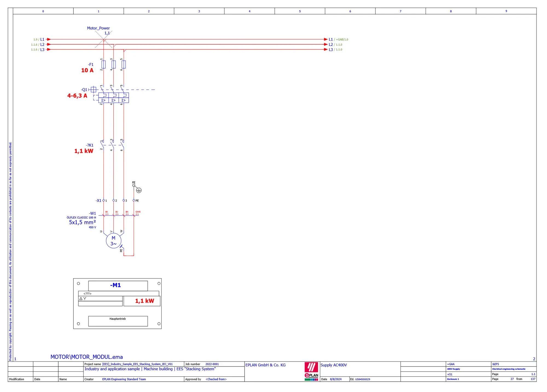The image size is (547, 392).
Task: Select the -F1 device tag
Action: pyautogui.click(x=91, y=65)
